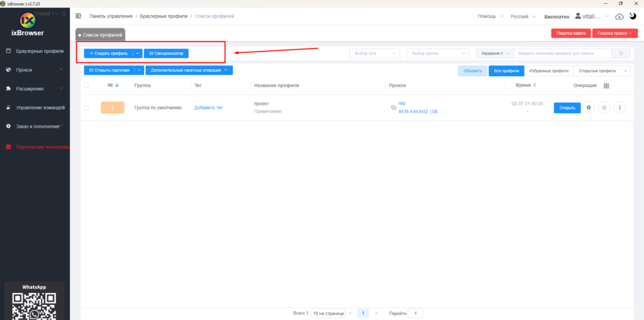Click the red Покупка пакета button
Image resolution: width=644 pixels, height=320 pixels.
point(571,33)
